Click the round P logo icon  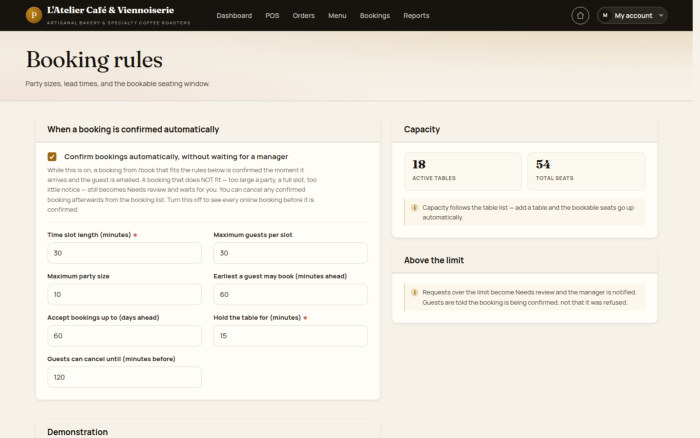(x=34, y=15)
